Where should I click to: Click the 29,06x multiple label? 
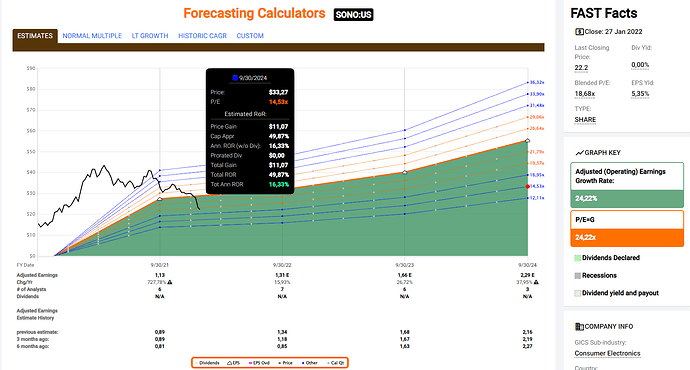[537, 117]
